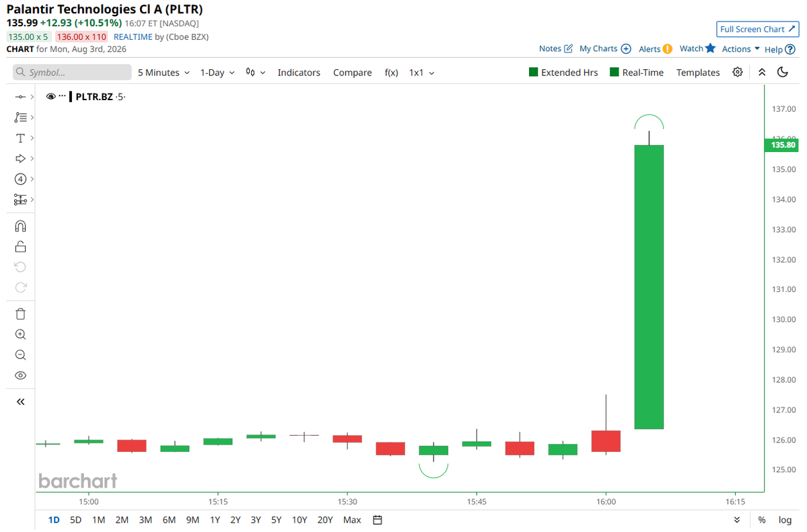Viewport: 807px width, 532px height.
Task: Toggle percent scale button
Action: [x=762, y=520]
